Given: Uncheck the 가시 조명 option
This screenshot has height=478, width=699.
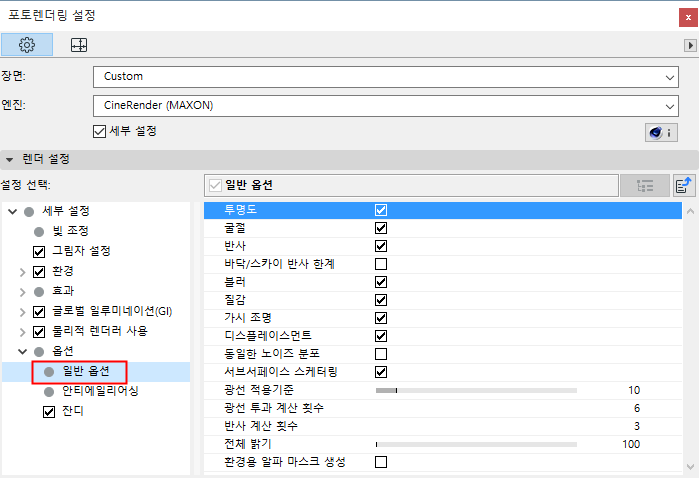Looking at the screenshot, I should click(x=381, y=318).
